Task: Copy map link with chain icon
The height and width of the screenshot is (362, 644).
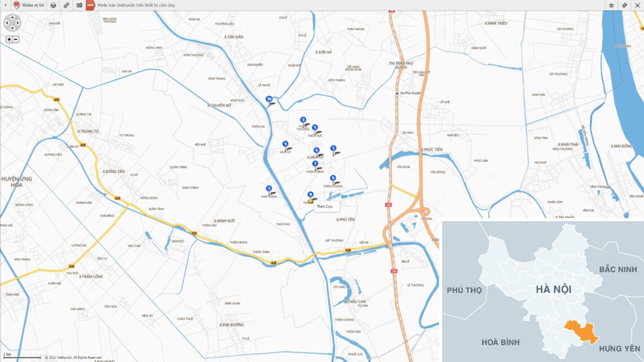Action: [x=67, y=5]
